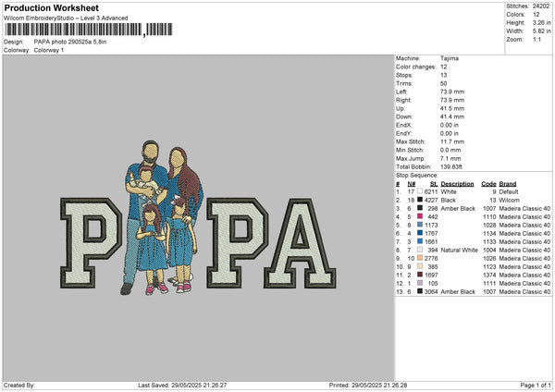Click the N# column header
Screen dimensions: 555x392
411,184
